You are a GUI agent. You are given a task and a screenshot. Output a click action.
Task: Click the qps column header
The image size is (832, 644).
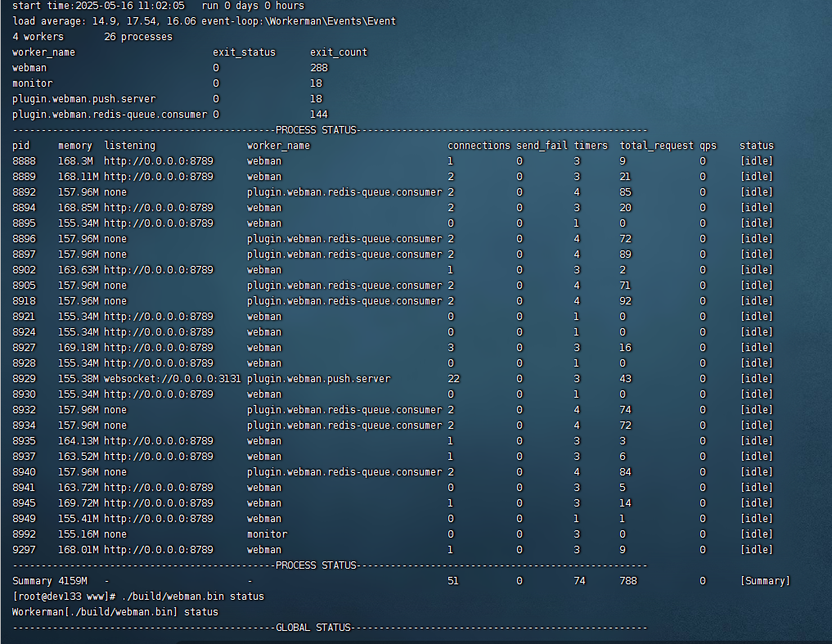coord(708,146)
